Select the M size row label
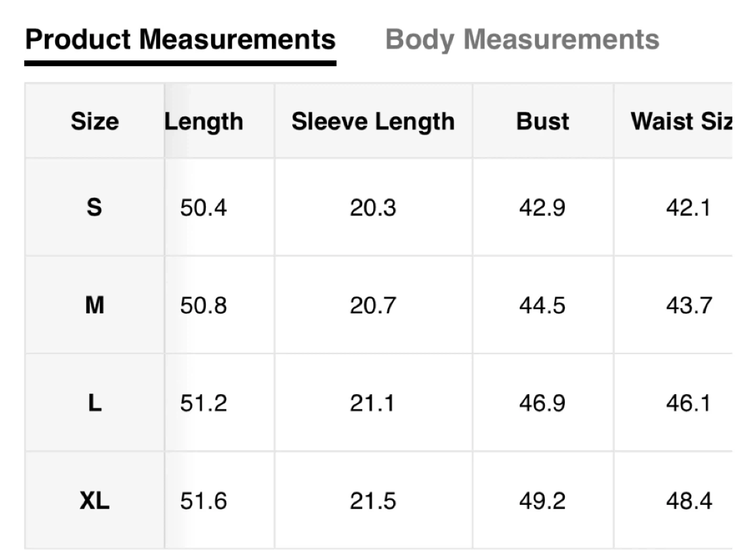The height and width of the screenshot is (550, 756). [94, 305]
